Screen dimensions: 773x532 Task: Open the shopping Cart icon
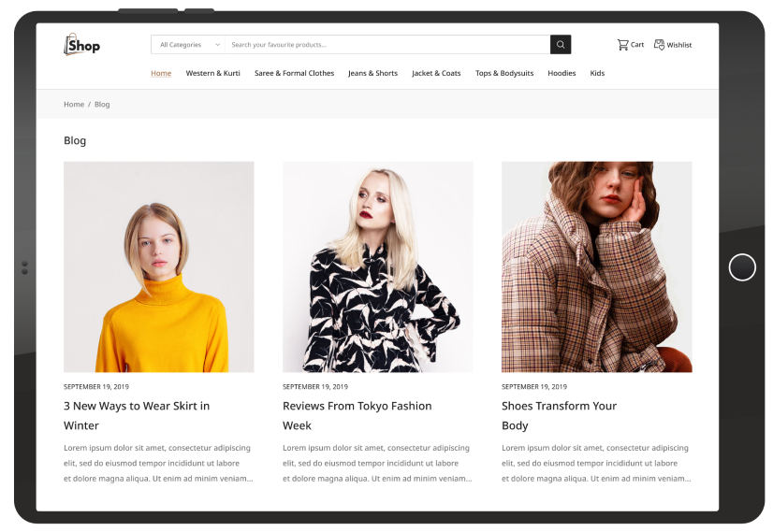[623, 45]
